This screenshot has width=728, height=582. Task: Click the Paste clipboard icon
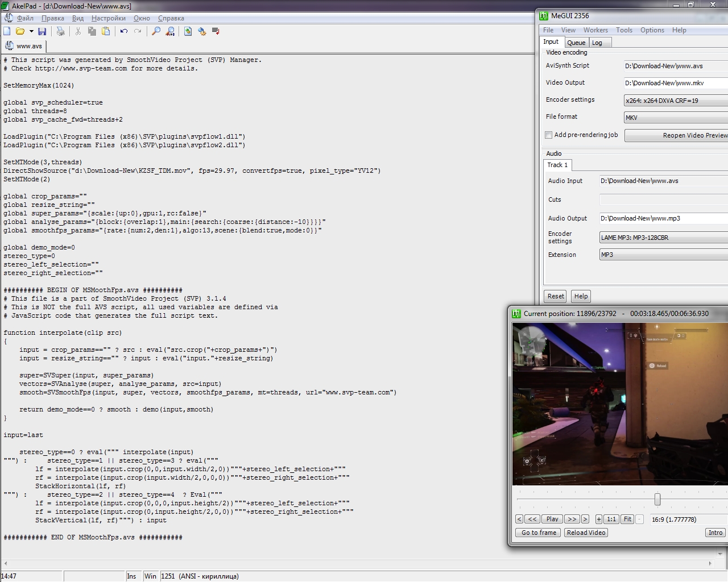click(x=106, y=31)
